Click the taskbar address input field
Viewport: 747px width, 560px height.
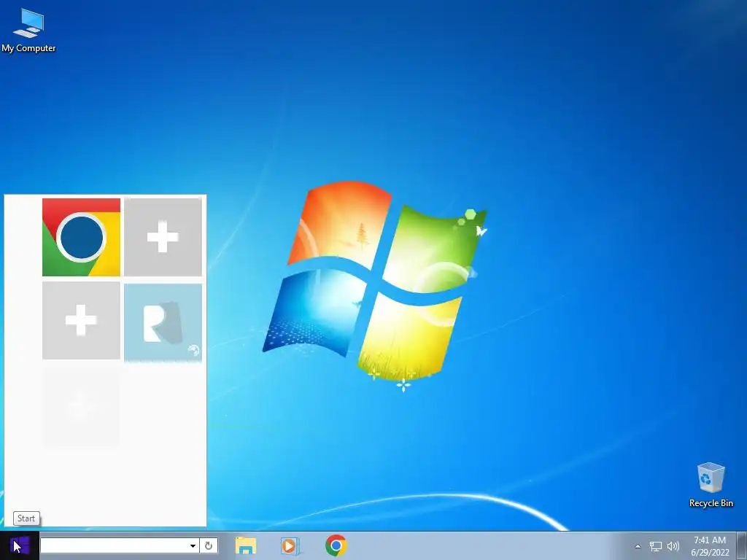(114, 545)
